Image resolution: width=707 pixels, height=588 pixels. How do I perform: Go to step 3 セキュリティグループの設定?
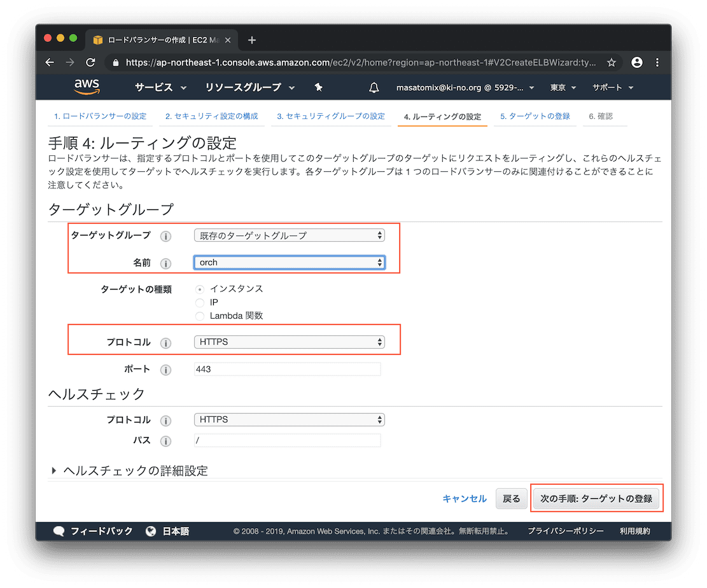coord(331,116)
